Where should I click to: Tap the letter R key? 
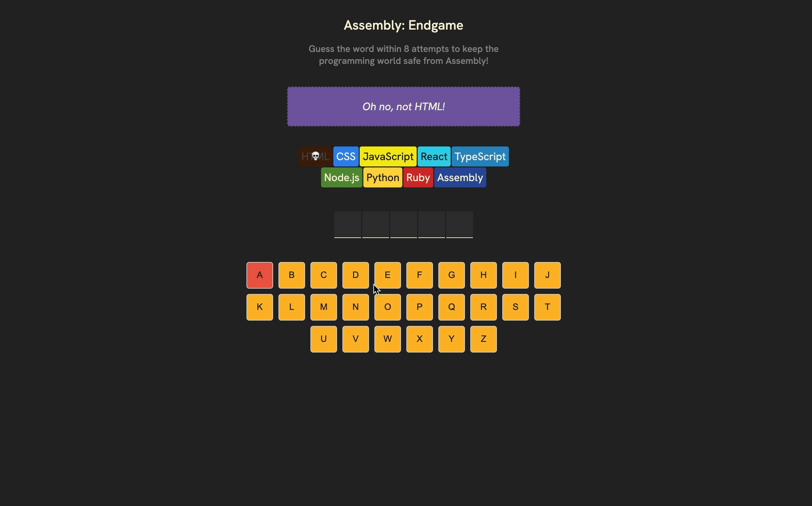tap(483, 307)
